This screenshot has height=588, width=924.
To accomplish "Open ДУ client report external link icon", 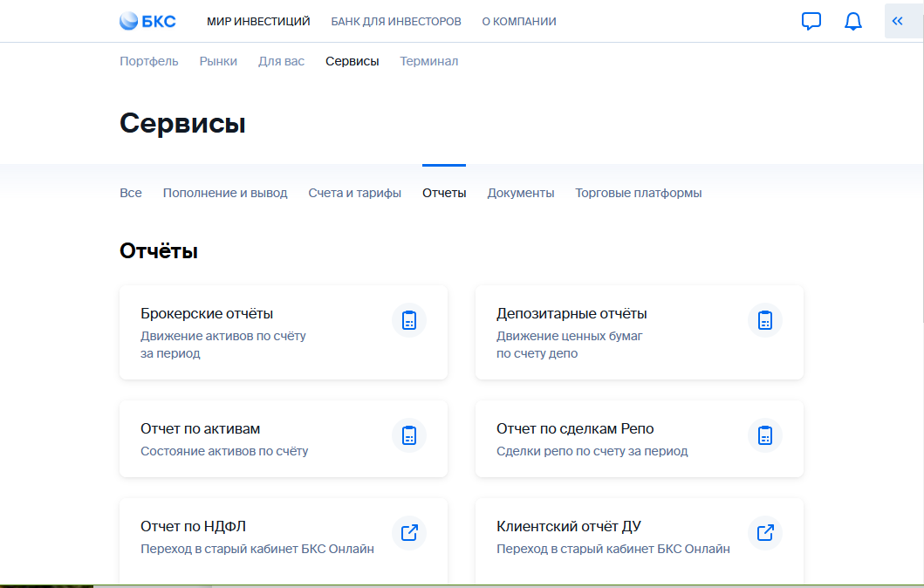I will point(765,532).
